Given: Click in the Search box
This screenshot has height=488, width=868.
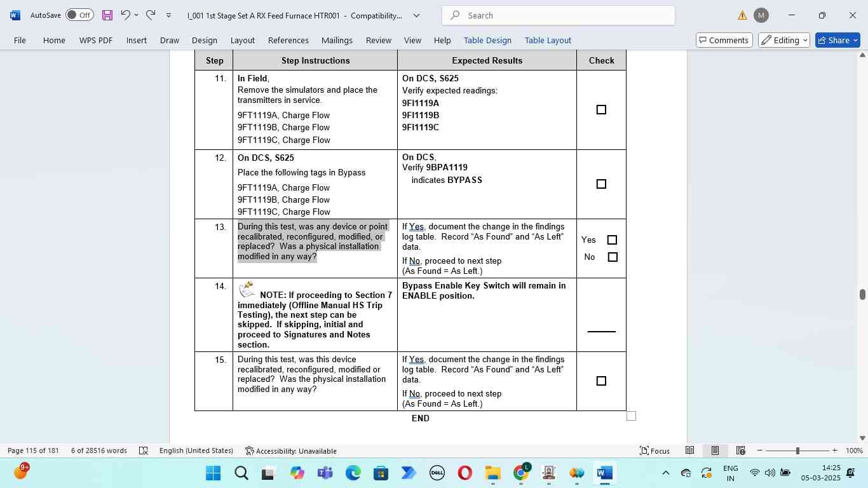Looking at the screenshot, I should pyautogui.click(x=559, y=15).
